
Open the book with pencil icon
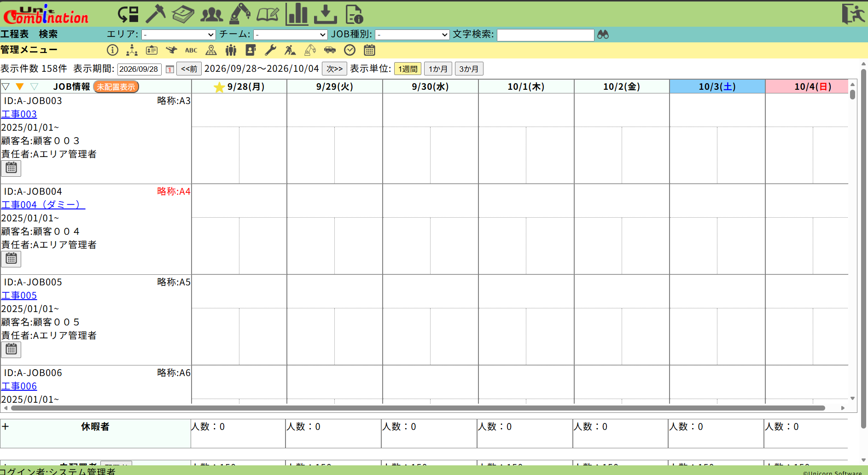point(268,15)
